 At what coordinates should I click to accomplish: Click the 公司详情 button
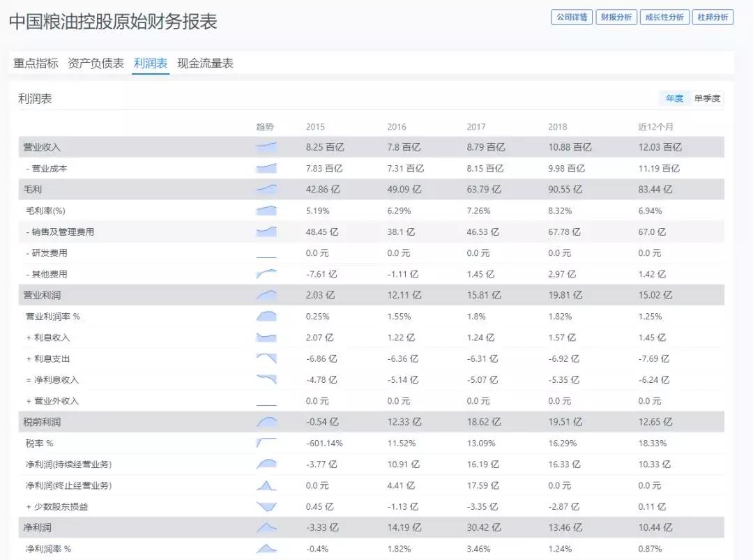click(571, 17)
